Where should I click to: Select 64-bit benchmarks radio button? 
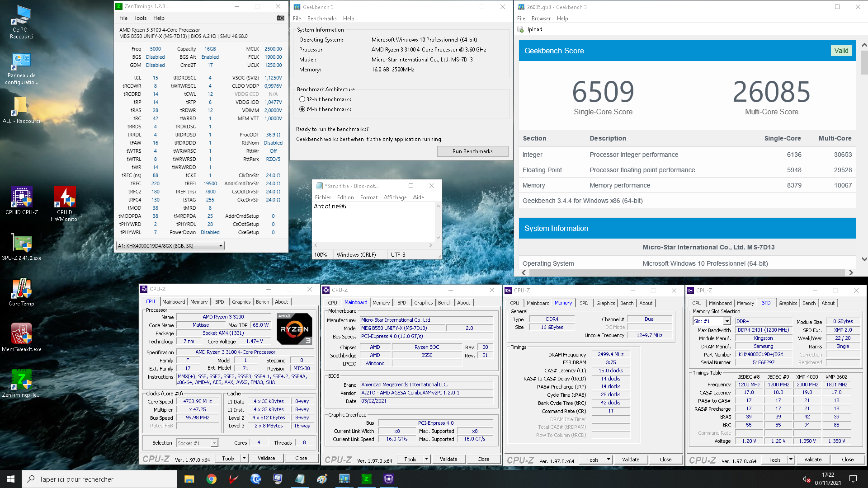point(302,109)
